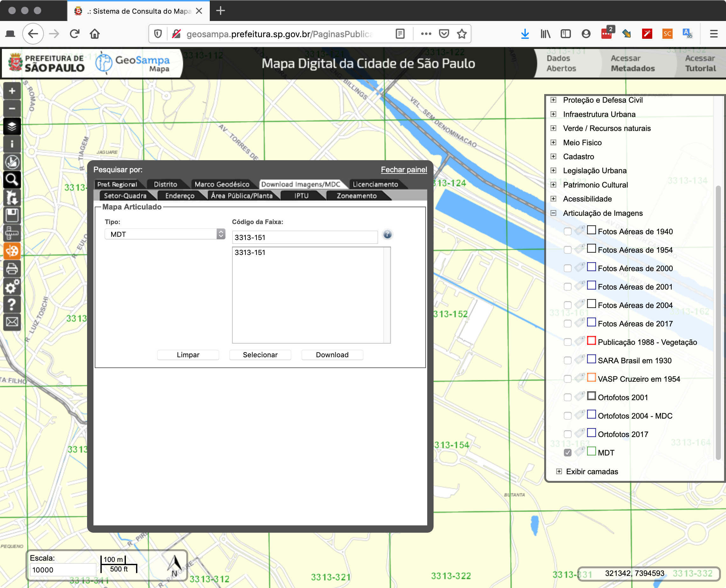Viewport: 726px width, 588px height.
Task: Click the magnifier search tool
Action: tap(12, 180)
